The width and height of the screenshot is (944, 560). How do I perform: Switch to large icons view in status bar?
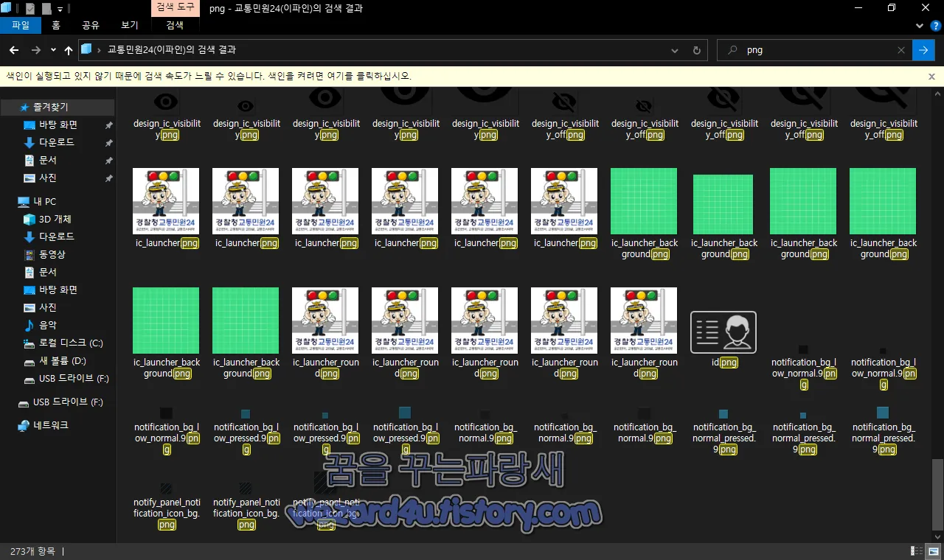(933, 551)
